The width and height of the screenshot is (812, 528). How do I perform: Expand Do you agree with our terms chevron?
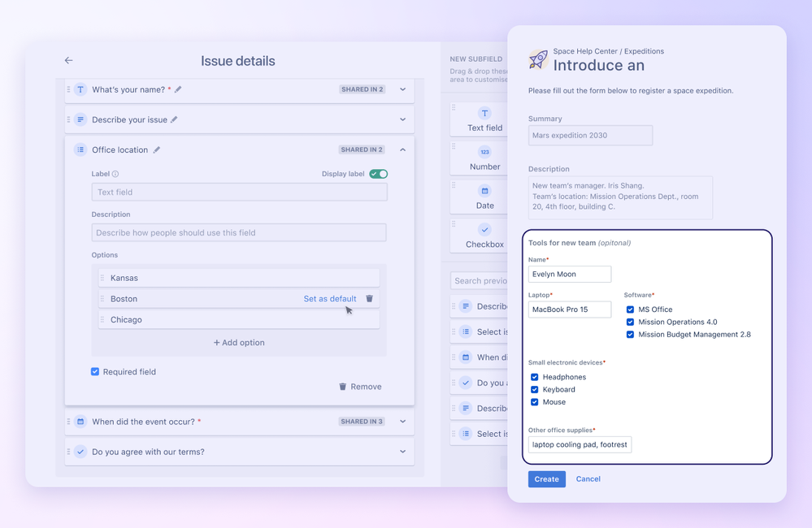[403, 452]
